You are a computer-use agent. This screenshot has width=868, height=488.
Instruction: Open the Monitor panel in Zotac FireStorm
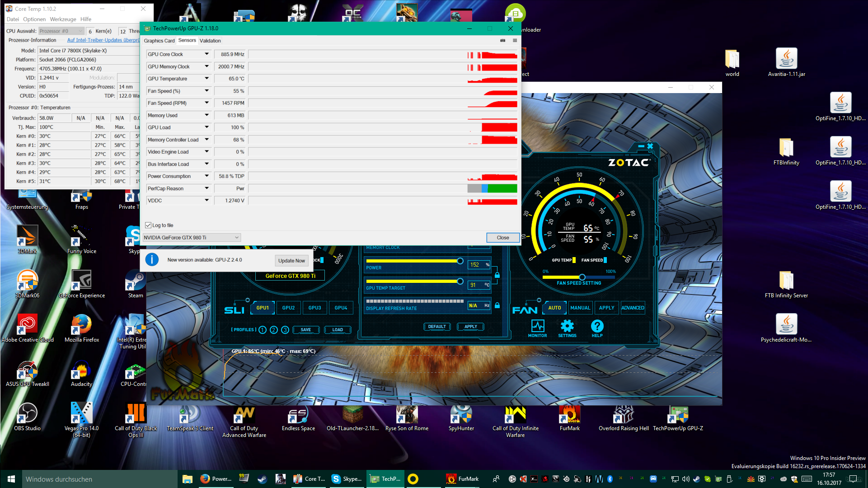(537, 328)
